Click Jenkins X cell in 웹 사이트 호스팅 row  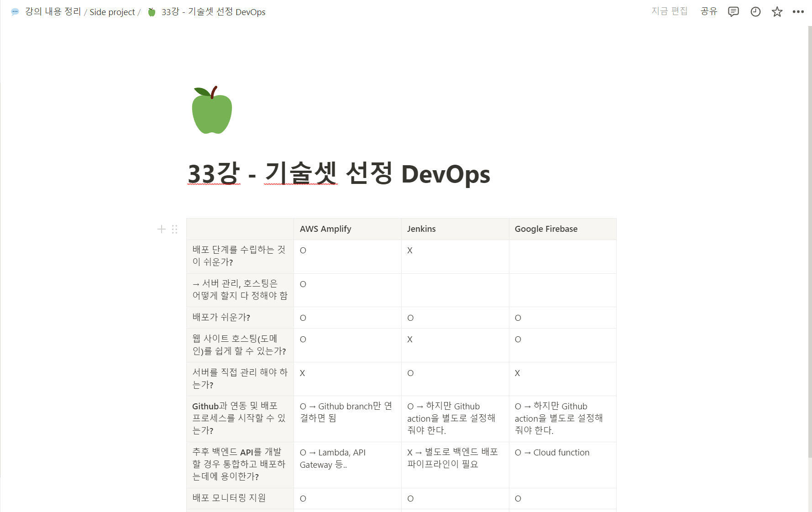(455, 345)
